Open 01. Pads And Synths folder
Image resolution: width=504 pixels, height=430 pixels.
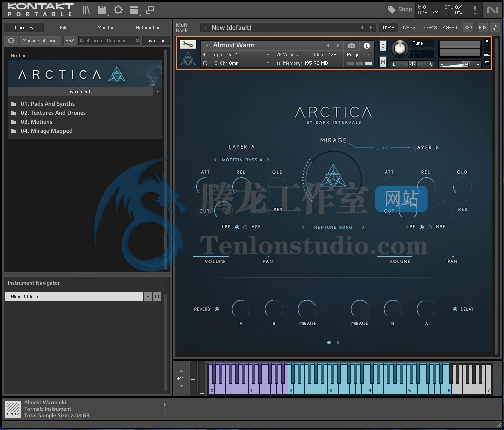[48, 104]
